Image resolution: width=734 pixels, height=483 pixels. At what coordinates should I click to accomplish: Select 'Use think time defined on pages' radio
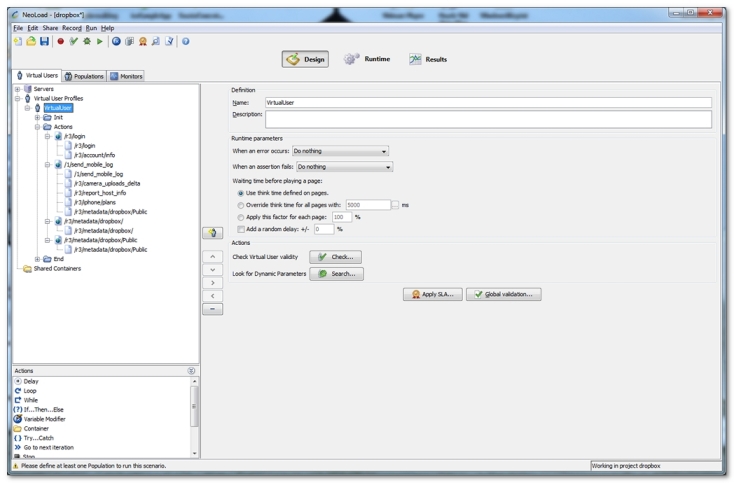(241, 193)
